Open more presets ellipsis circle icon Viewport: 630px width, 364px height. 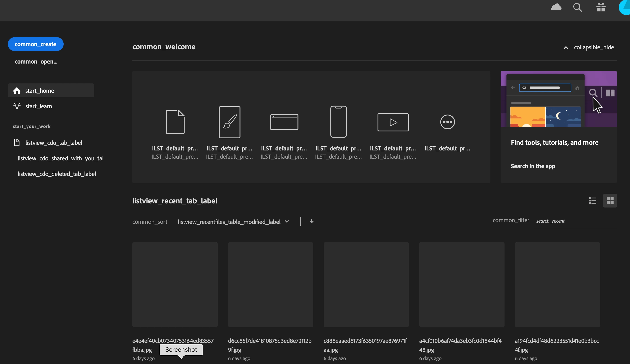447,122
